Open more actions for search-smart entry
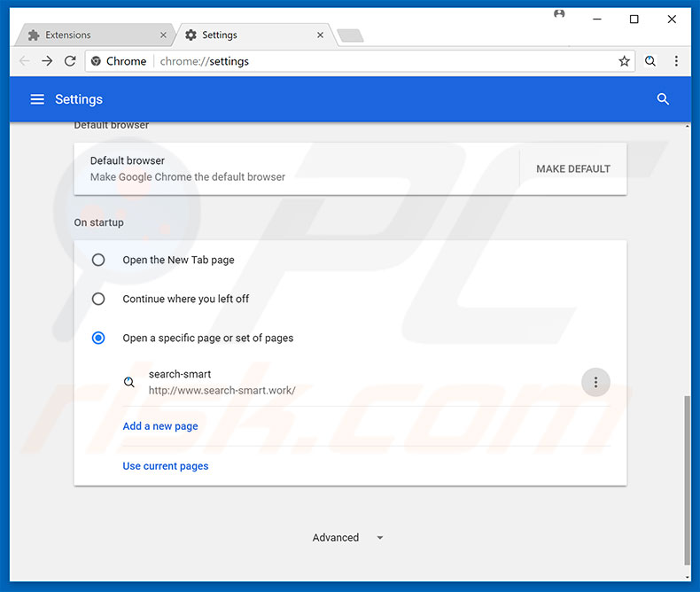 click(x=595, y=382)
